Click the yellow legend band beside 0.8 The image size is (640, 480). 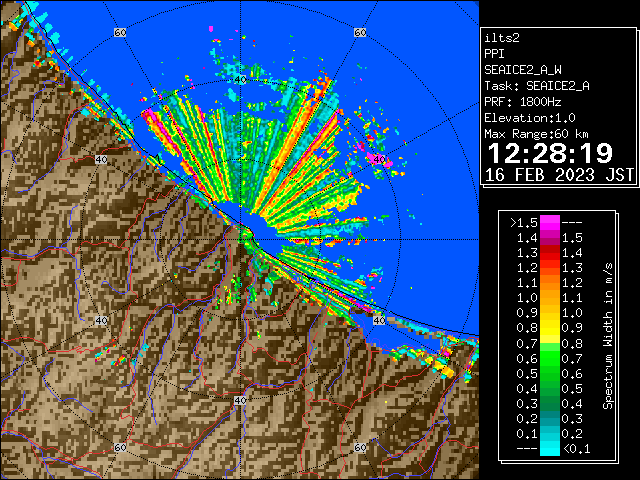[549, 328]
